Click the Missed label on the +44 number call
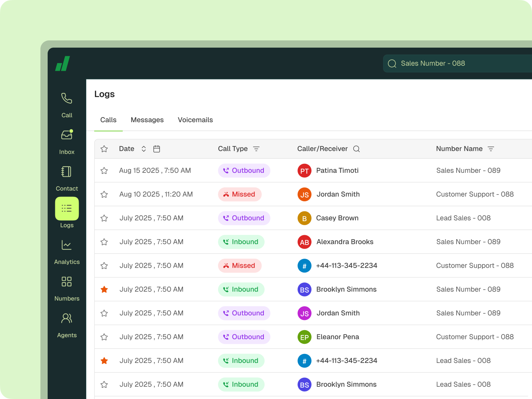 (x=240, y=266)
